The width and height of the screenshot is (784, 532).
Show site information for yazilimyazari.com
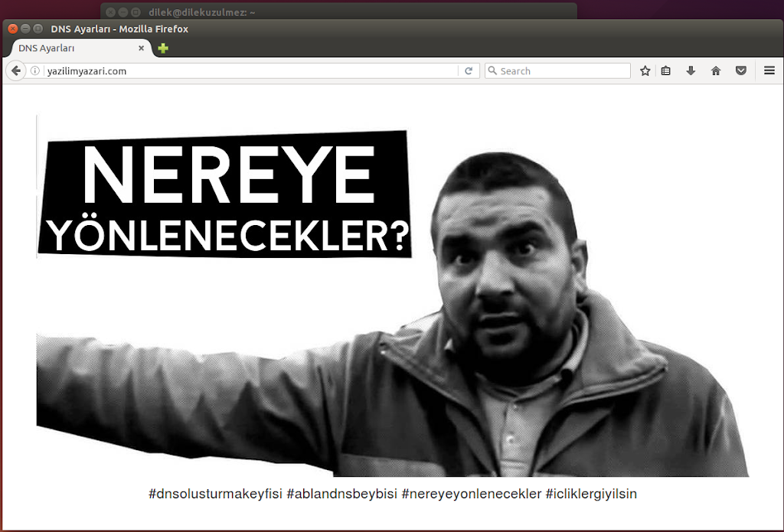tap(35, 70)
